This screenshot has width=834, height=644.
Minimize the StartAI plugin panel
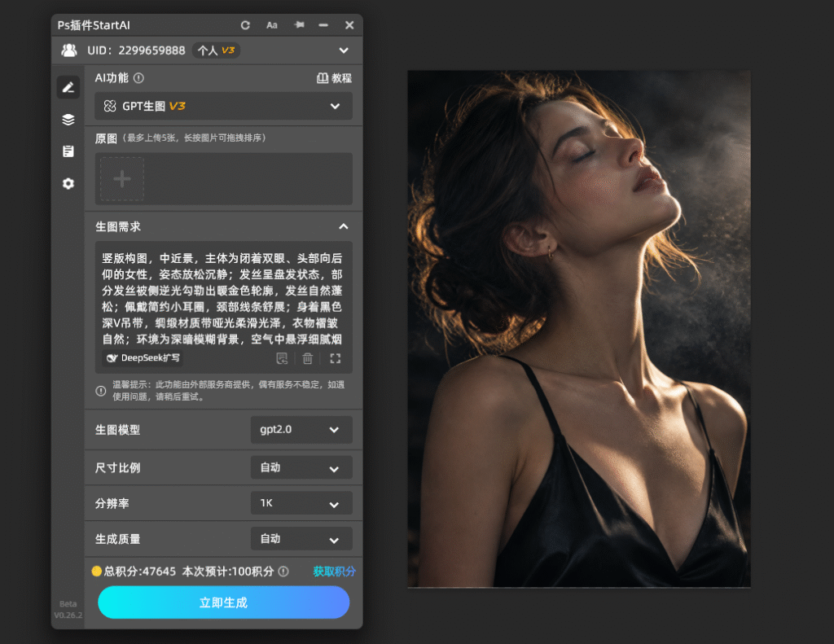click(x=323, y=25)
